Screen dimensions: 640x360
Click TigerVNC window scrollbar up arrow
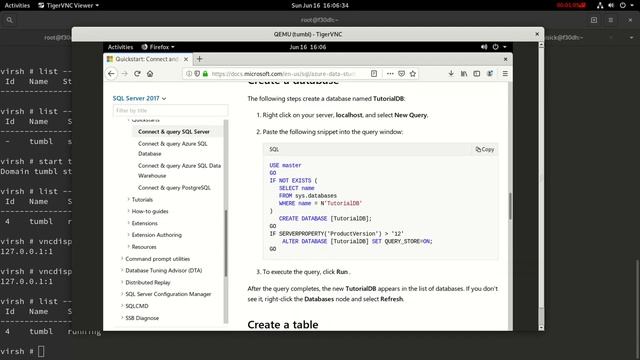point(541,45)
